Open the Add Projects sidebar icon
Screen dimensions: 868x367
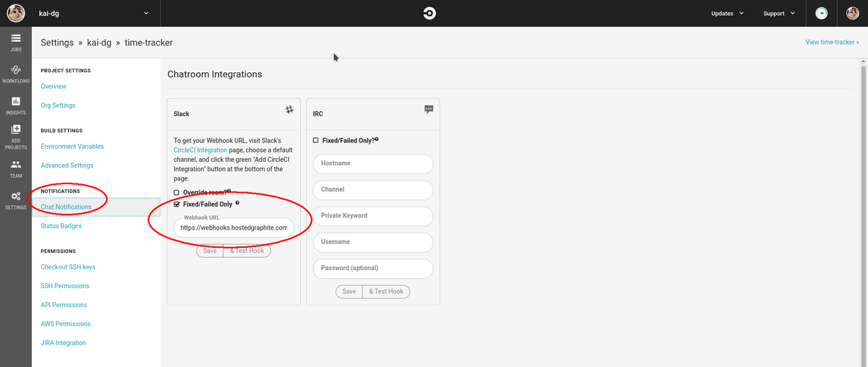(x=16, y=129)
